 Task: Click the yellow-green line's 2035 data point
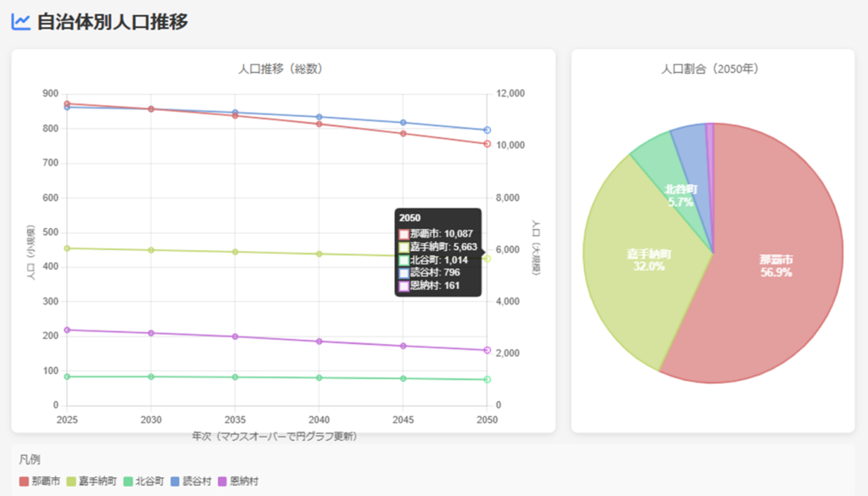pyautogui.click(x=235, y=252)
